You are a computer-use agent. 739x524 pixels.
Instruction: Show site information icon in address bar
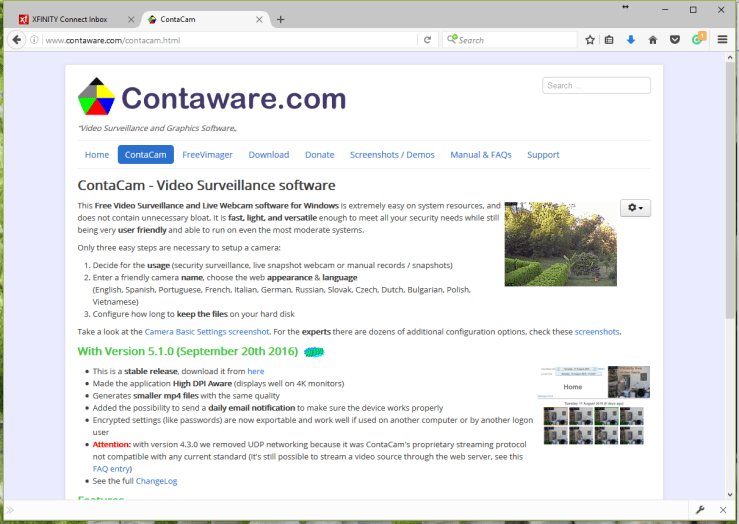click(x=35, y=40)
